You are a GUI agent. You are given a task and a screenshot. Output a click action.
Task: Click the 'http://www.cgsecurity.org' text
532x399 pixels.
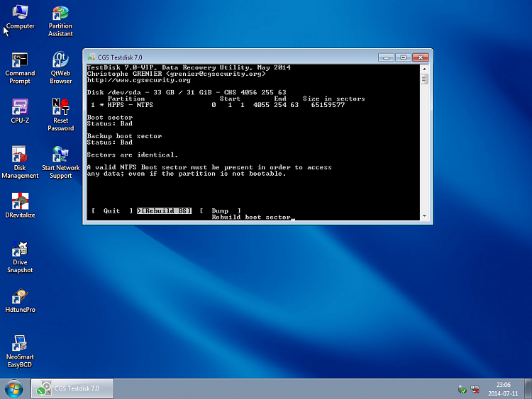(139, 80)
